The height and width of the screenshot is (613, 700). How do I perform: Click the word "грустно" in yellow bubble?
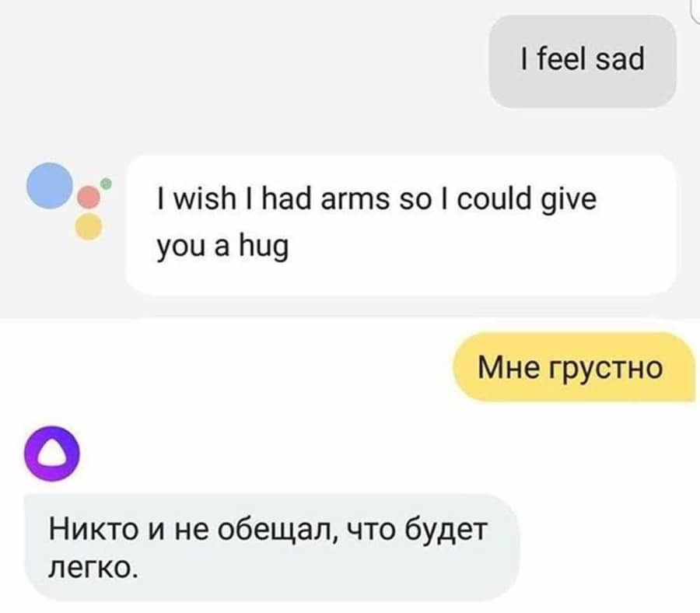pos(605,370)
